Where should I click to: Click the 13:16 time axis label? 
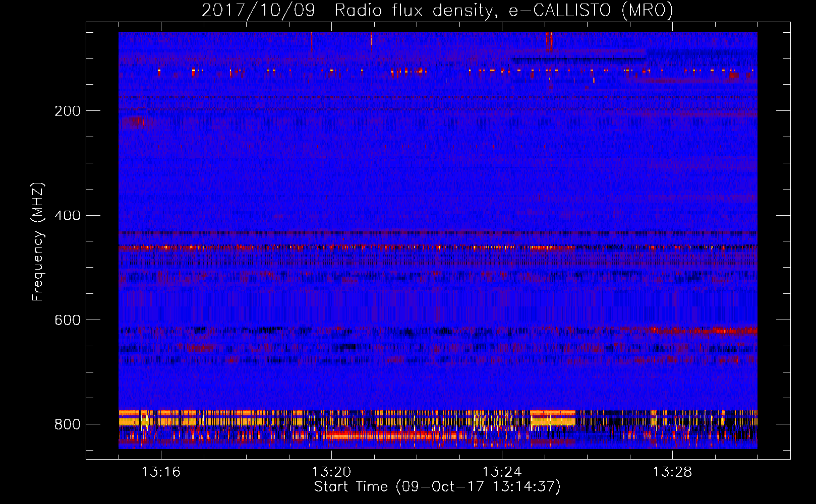click(x=161, y=472)
